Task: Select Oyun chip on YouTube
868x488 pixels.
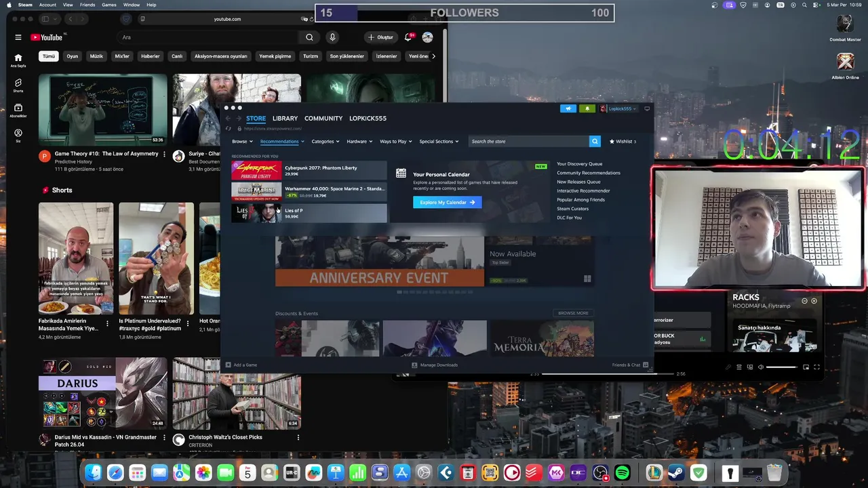Action: pyautogui.click(x=73, y=56)
